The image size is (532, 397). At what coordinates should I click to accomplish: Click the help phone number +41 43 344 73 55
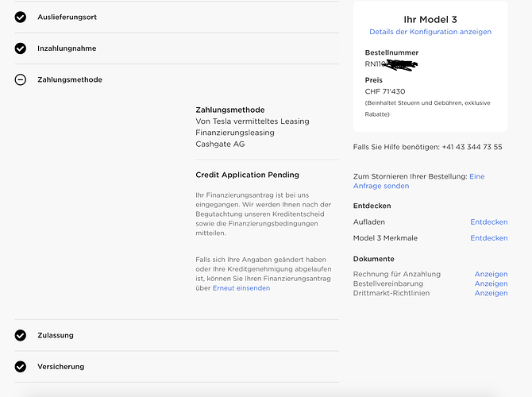472,147
